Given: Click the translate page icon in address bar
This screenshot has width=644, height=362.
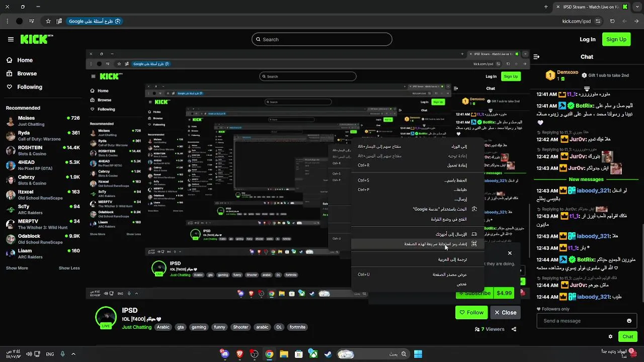Looking at the screenshot, I should point(59,21).
